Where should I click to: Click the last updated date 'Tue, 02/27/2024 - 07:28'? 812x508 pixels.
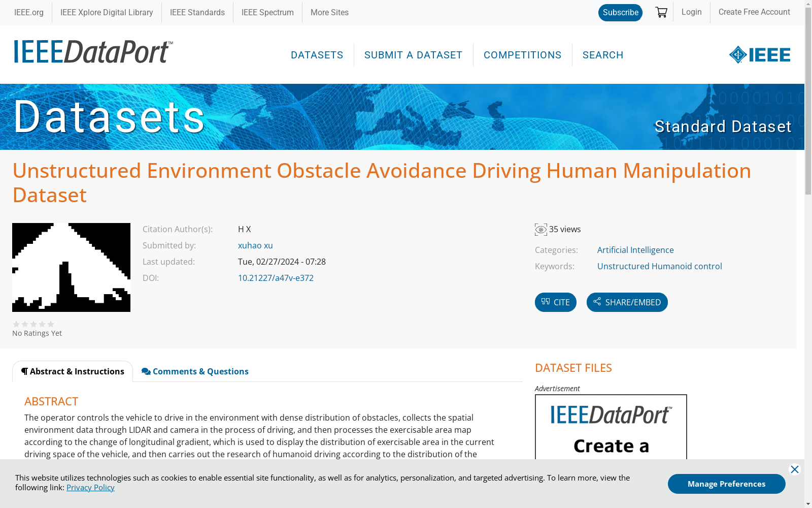coord(282,262)
